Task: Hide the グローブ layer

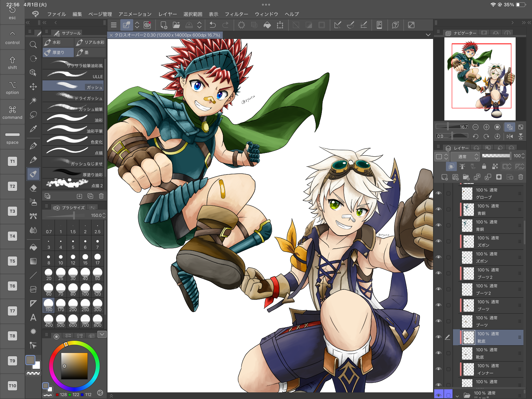Action: pyautogui.click(x=439, y=193)
